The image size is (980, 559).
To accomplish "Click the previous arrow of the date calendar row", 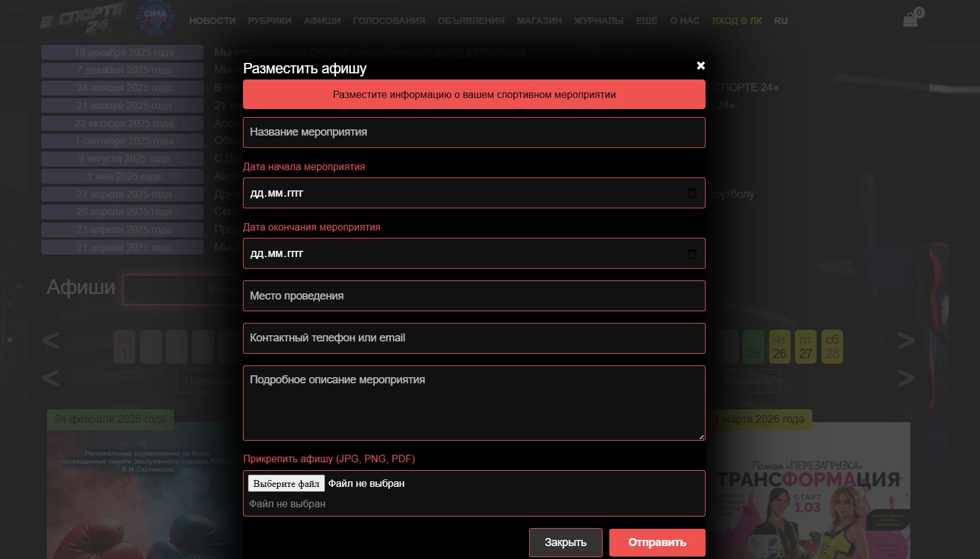I will pyautogui.click(x=51, y=340).
